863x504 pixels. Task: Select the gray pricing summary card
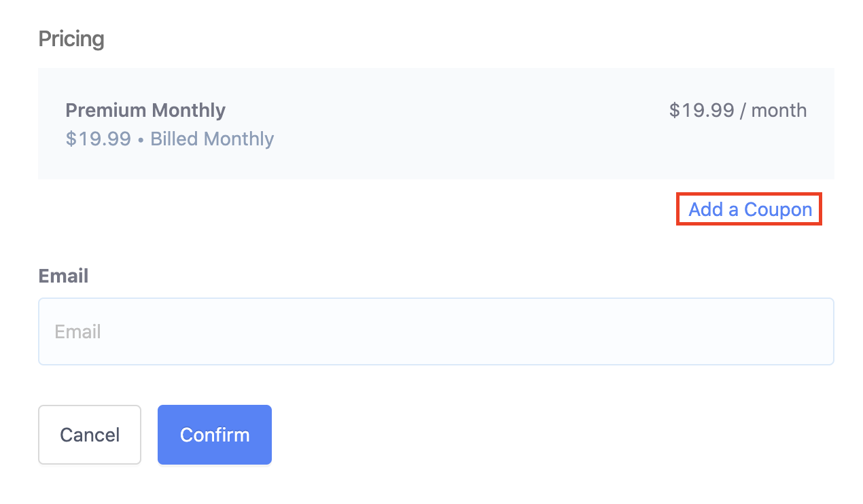pos(436,124)
